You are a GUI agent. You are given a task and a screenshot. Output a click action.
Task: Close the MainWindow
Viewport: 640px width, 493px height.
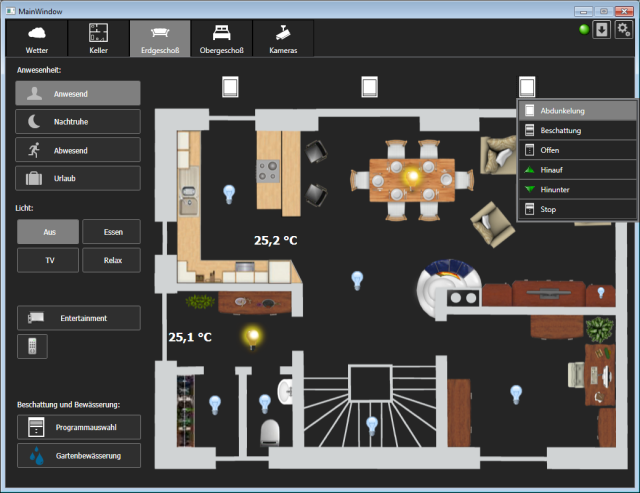[624, 11]
